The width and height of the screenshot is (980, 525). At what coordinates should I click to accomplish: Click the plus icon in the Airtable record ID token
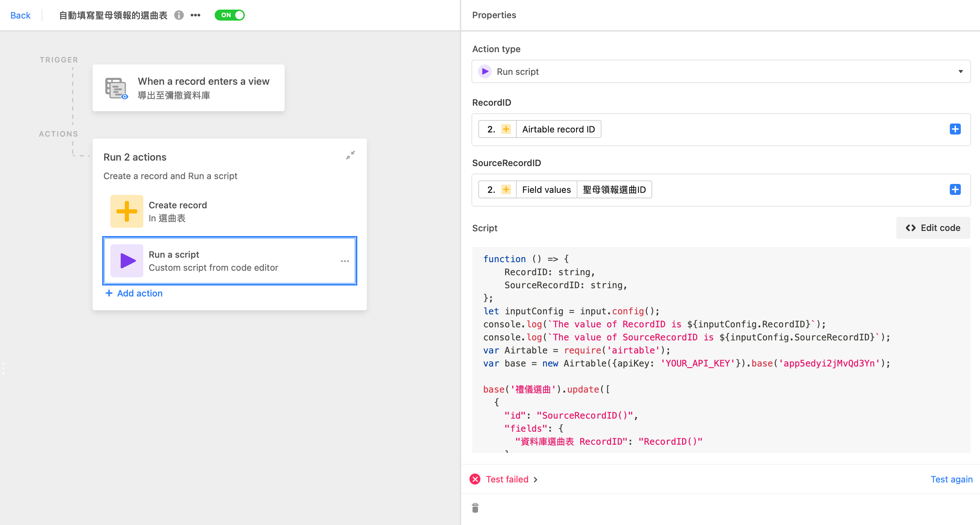coord(505,129)
